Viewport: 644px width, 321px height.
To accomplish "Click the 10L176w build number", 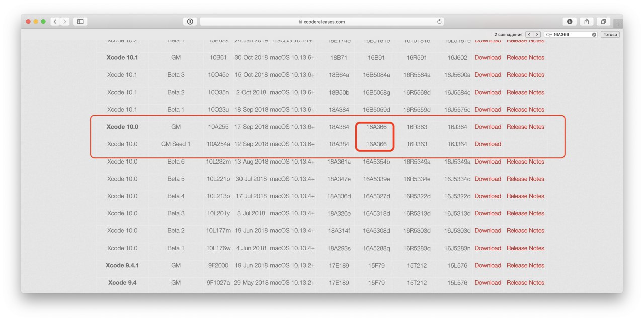I will click(x=218, y=248).
